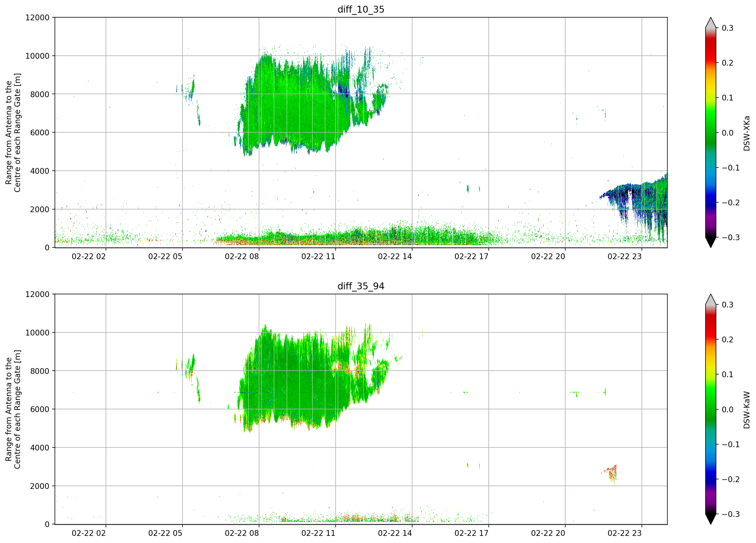The height and width of the screenshot is (543, 756).
Task: Click the 0.1 tick on the DSW-XKa colorbar
Action: click(728, 98)
